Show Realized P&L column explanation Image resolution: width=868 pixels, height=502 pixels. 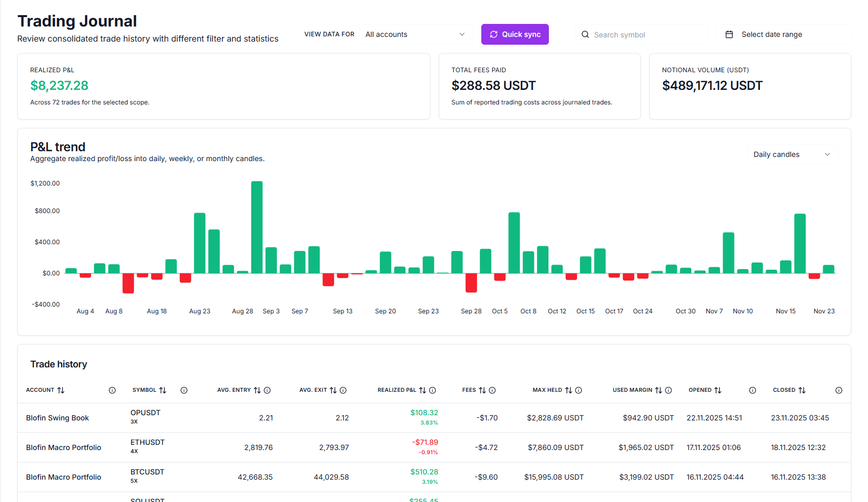coord(433,390)
